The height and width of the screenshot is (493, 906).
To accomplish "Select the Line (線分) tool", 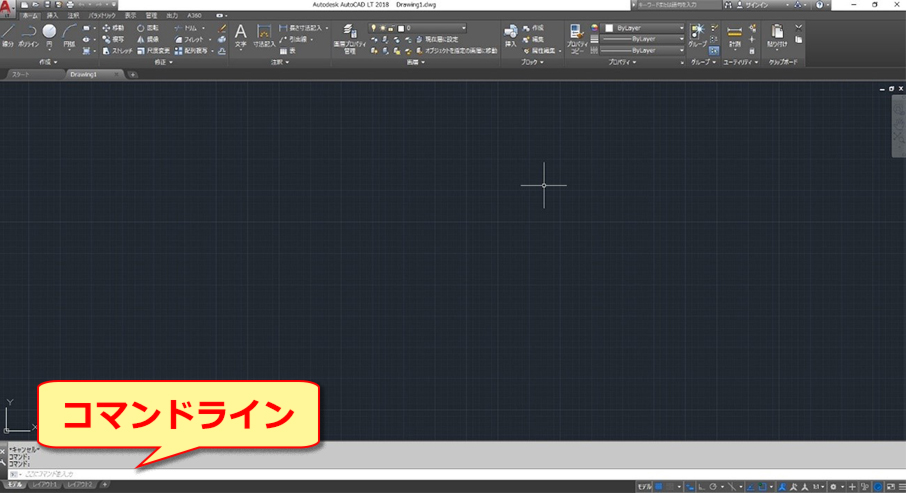I will [8, 35].
